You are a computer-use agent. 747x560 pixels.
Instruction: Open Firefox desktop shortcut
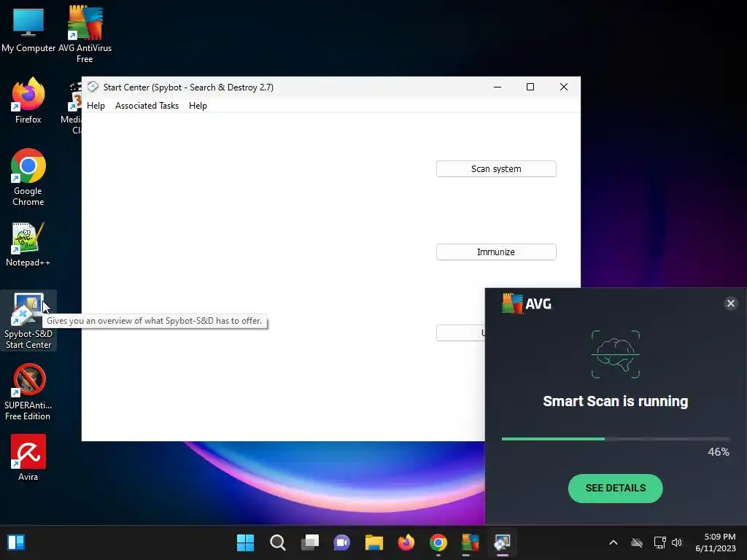click(x=28, y=101)
